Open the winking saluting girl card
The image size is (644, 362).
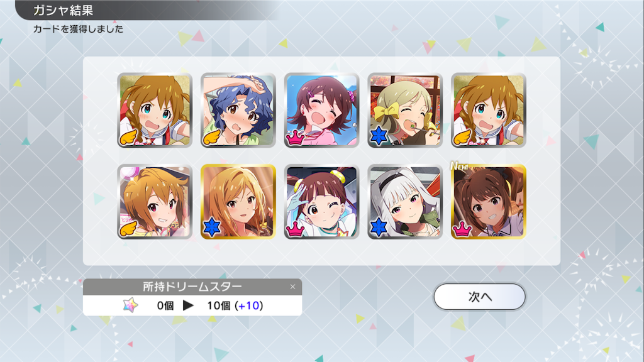(x=321, y=202)
